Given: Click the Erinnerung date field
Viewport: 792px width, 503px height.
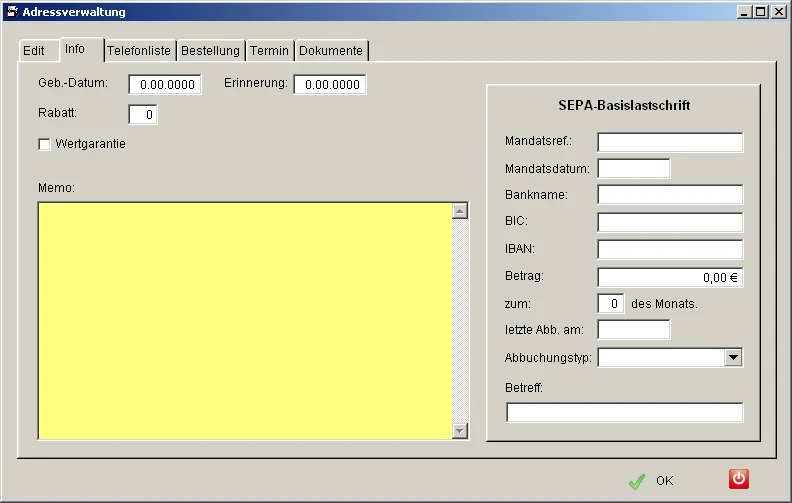Looking at the screenshot, I should coord(330,84).
